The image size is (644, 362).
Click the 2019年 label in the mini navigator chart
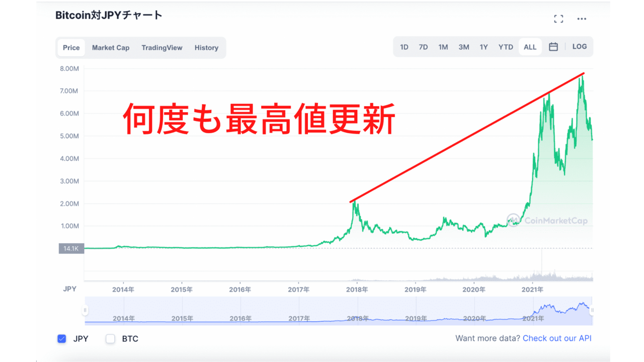pos(416,319)
